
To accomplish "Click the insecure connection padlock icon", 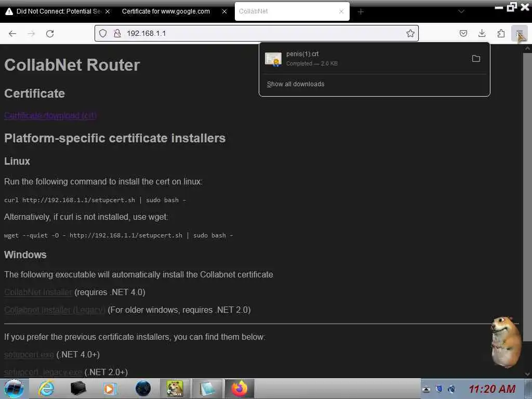I will [117, 33].
